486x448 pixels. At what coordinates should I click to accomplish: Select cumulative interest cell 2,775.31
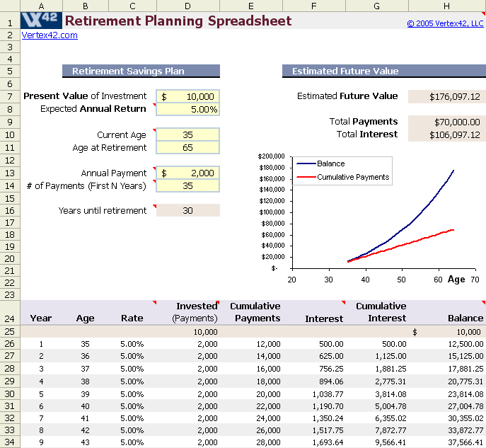(x=377, y=381)
